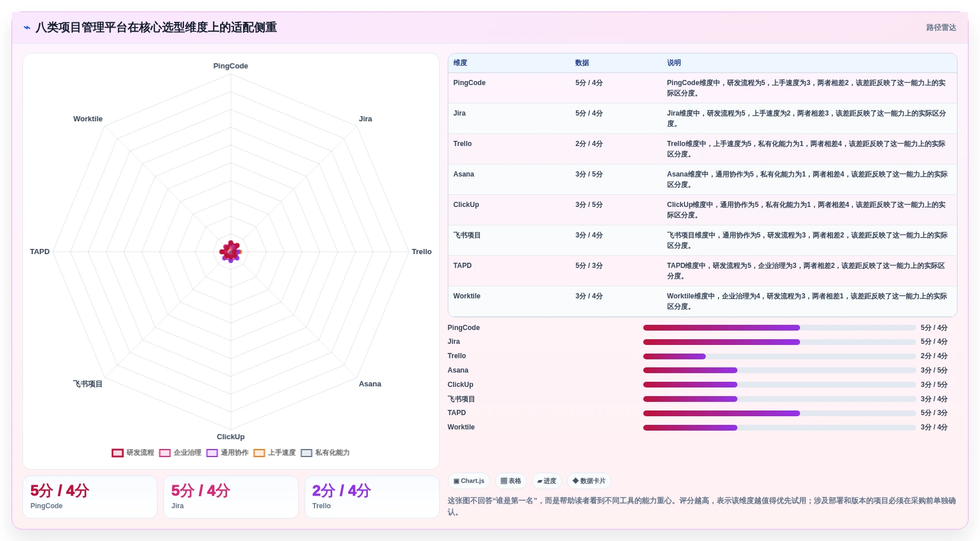Click the 飞书项目 progress bar
Image resolution: width=980 pixels, height=541 pixels.
(x=779, y=399)
